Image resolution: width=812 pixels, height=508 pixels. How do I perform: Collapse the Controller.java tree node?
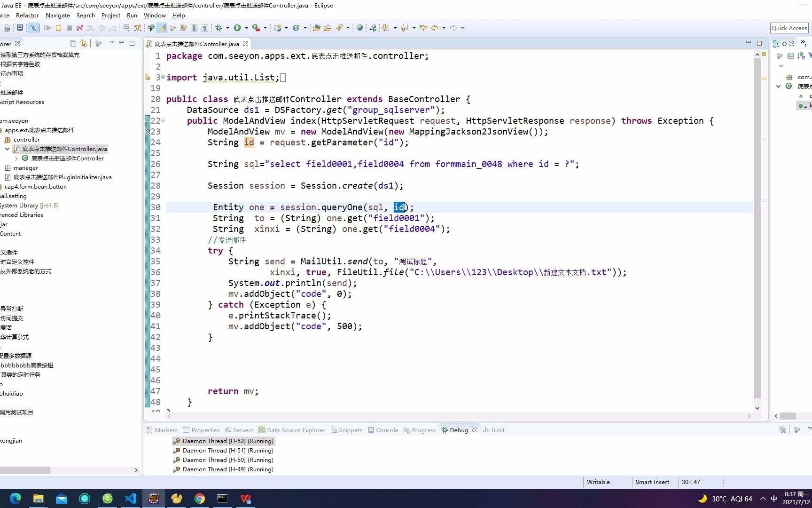pos(7,149)
